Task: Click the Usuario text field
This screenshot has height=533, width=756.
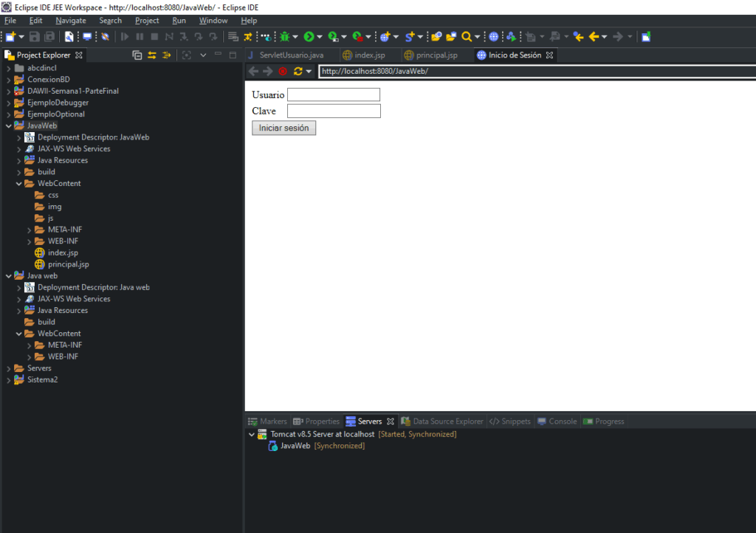Action: point(333,94)
